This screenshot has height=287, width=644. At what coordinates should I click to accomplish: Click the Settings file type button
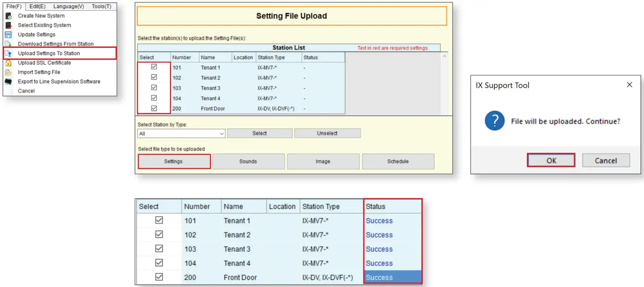pos(174,161)
